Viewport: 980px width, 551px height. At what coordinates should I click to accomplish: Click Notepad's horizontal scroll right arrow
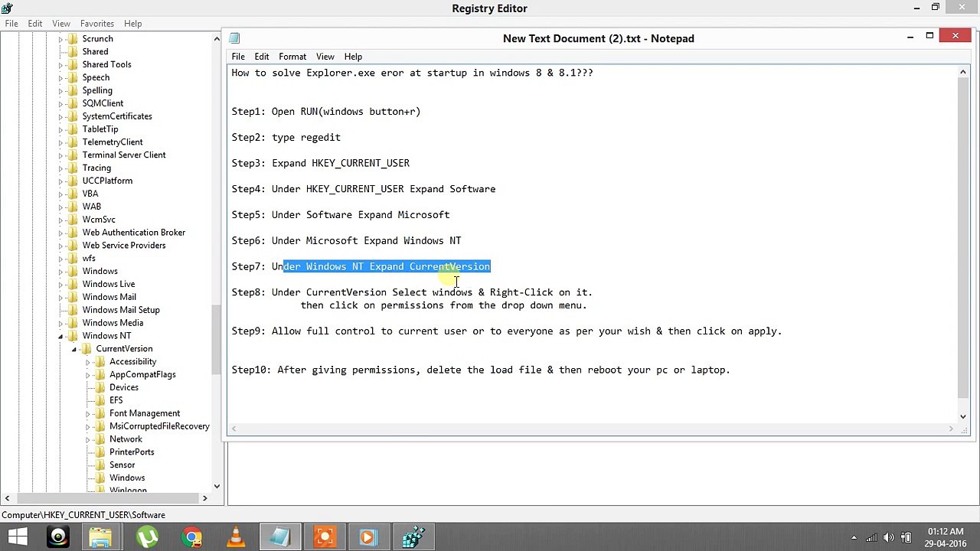tap(951, 429)
